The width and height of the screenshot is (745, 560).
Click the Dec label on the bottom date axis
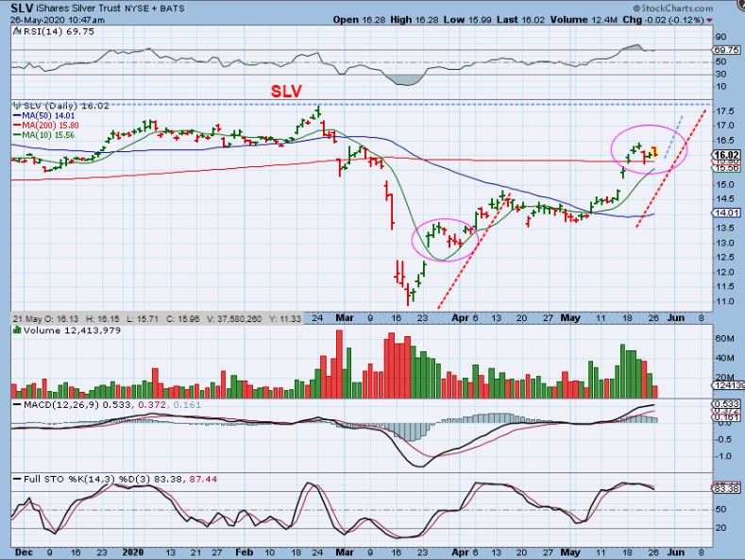tap(24, 552)
